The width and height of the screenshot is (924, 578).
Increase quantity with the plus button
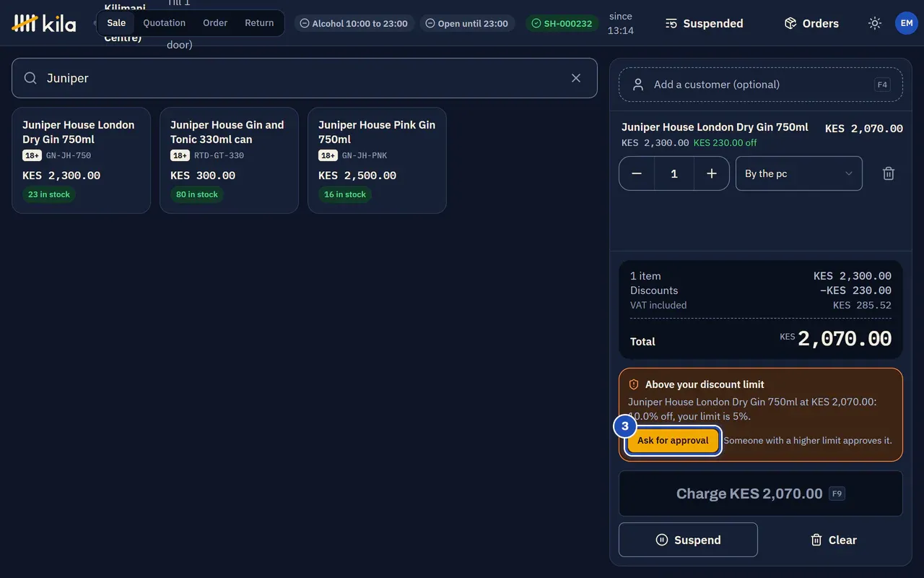(x=712, y=173)
